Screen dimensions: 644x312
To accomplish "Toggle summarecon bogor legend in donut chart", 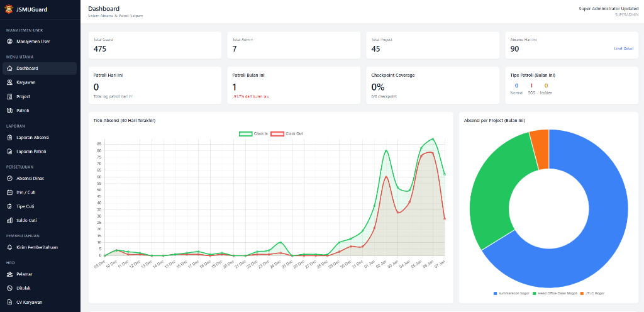I will [514, 293].
